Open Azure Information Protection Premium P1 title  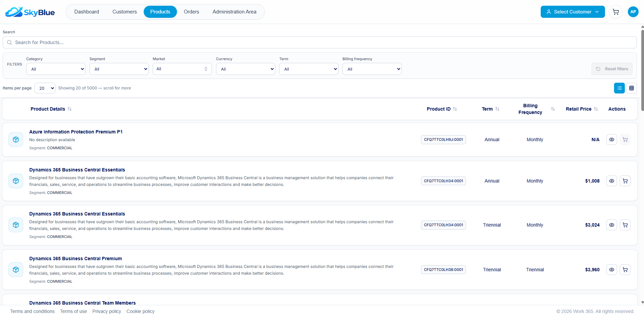coord(76,132)
